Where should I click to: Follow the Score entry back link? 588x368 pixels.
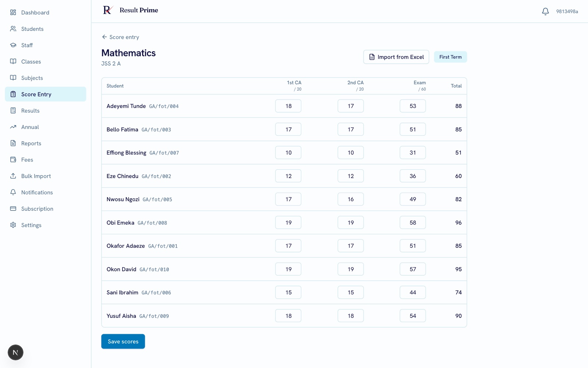pyautogui.click(x=121, y=37)
